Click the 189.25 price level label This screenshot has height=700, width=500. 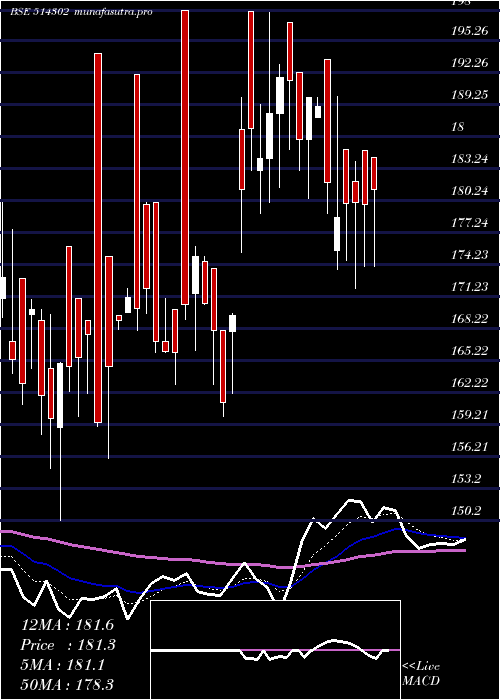469,95
